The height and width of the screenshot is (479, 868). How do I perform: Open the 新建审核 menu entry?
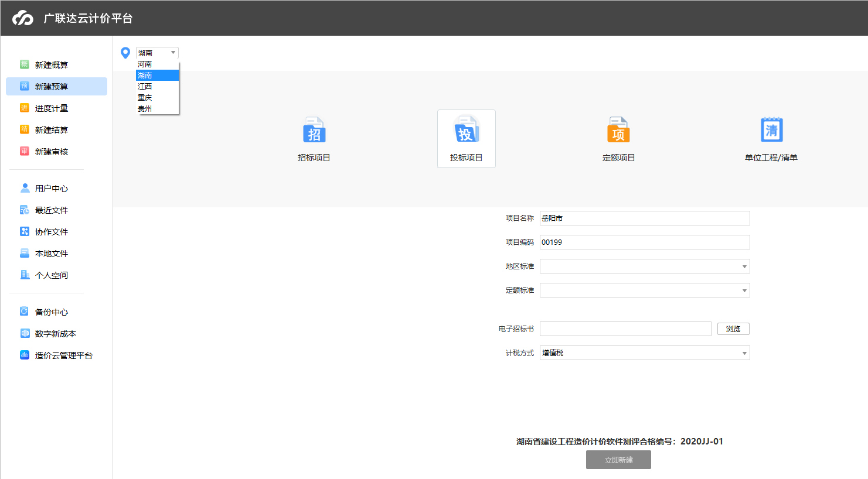(x=52, y=152)
